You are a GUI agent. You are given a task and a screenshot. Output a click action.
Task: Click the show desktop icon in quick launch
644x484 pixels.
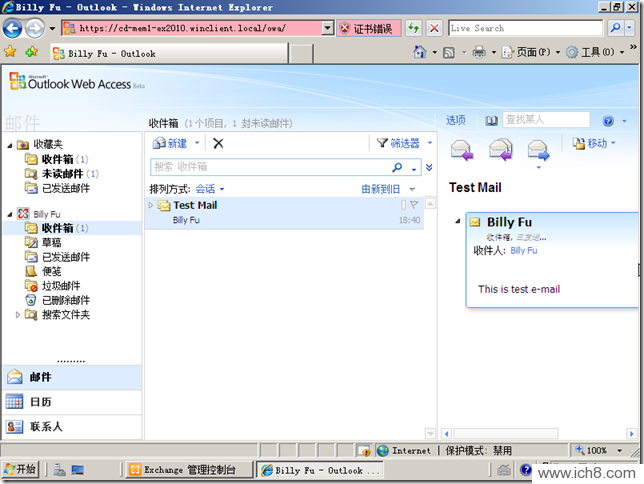77,470
